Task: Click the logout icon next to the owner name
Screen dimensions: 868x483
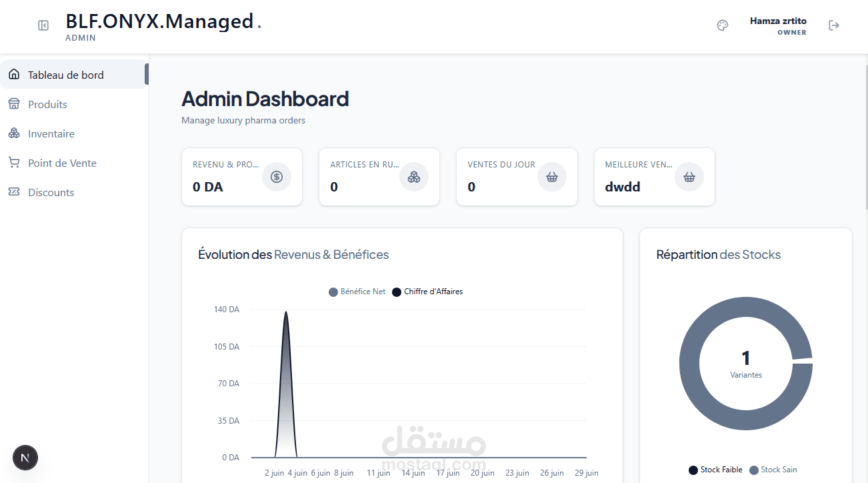Action: pos(834,25)
